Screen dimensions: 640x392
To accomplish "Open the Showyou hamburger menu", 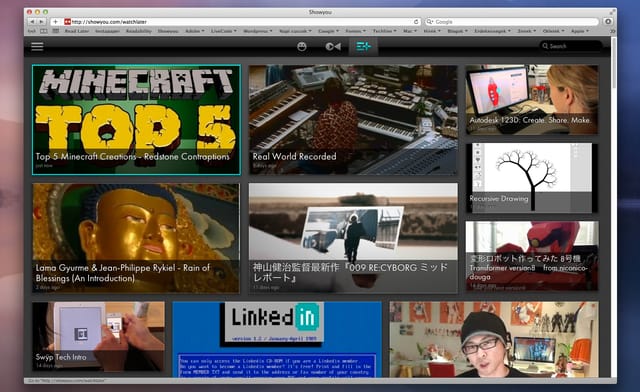I will pyautogui.click(x=37, y=47).
